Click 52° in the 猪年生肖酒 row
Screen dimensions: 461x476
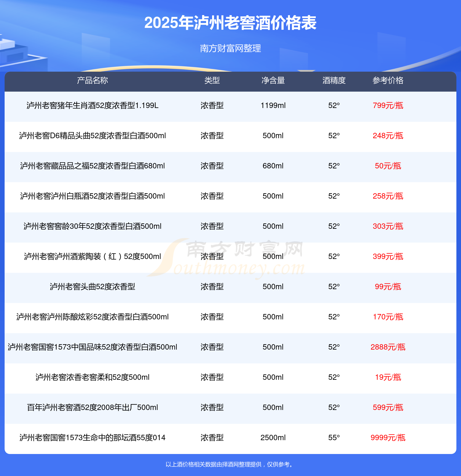(334, 105)
